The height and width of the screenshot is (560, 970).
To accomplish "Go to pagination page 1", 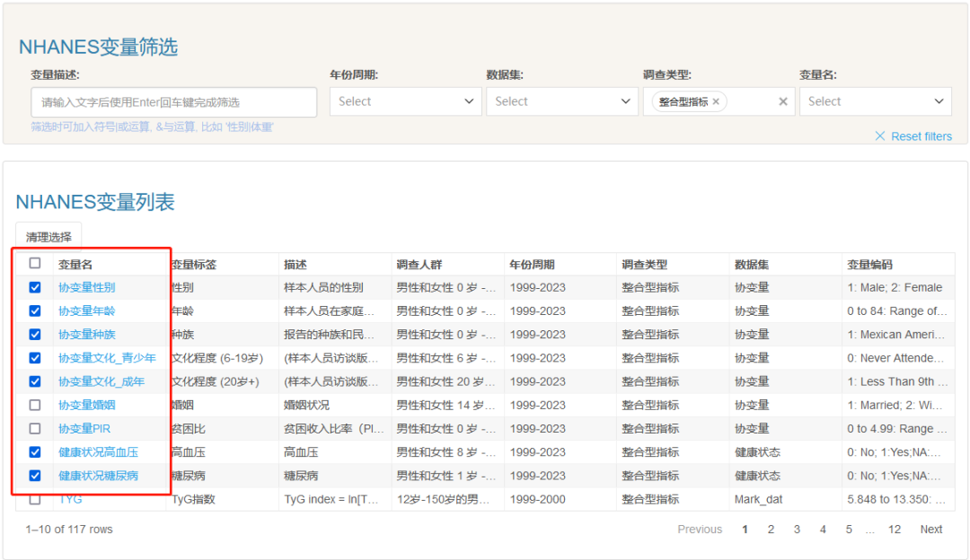I will point(745,529).
